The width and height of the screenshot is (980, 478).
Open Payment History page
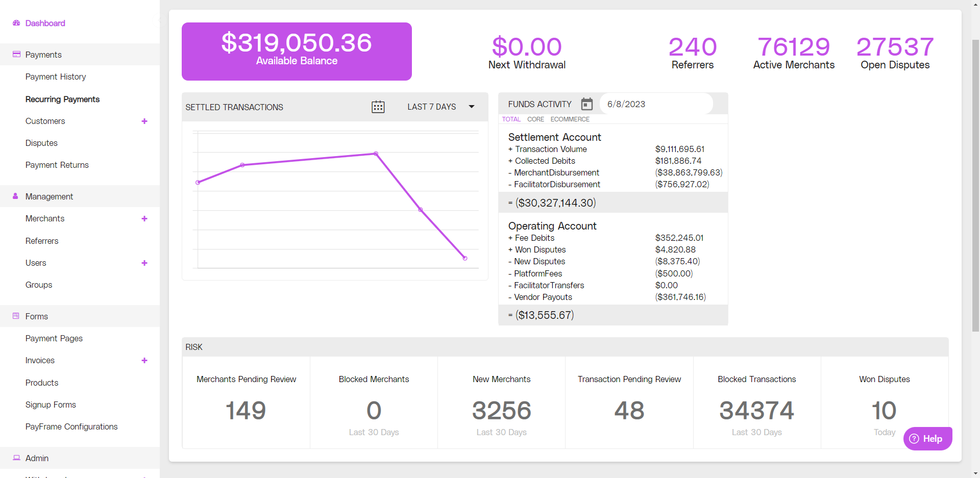click(x=56, y=77)
